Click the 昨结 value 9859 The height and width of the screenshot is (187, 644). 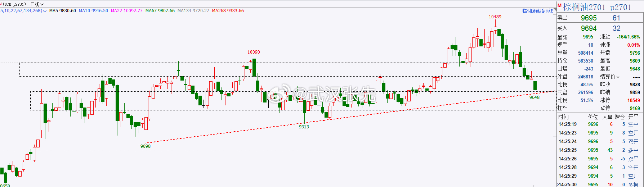(x=635, y=92)
